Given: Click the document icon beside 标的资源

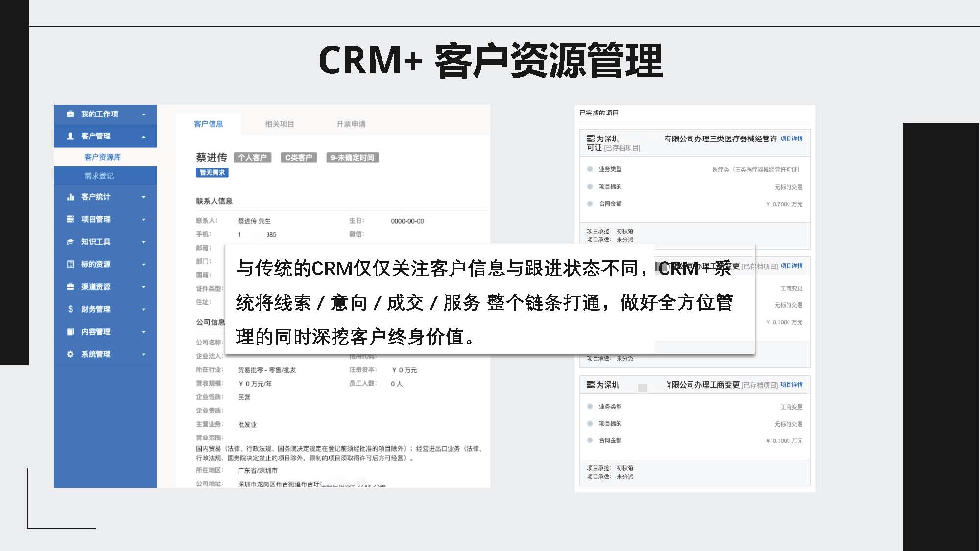Looking at the screenshot, I should [x=70, y=264].
